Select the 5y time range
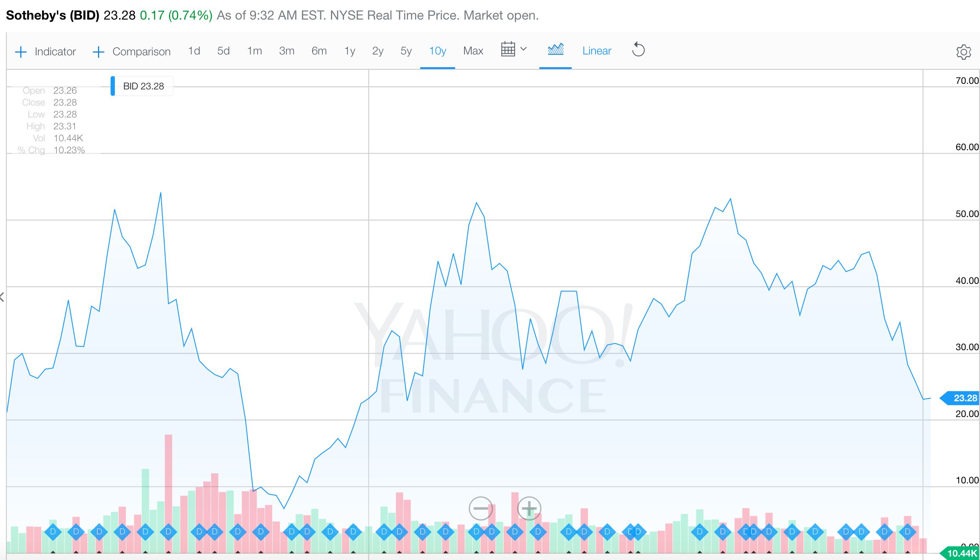The width and height of the screenshot is (980, 560). (406, 51)
